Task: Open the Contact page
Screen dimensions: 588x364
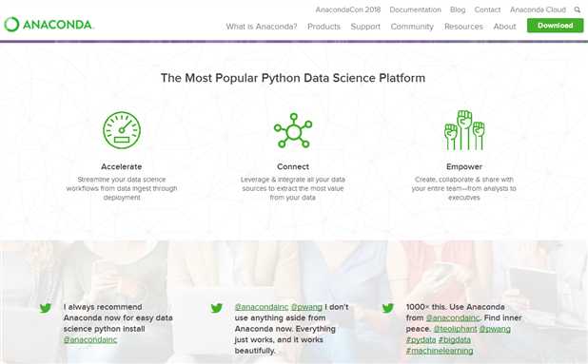Action: pyautogui.click(x=487, y=10)
